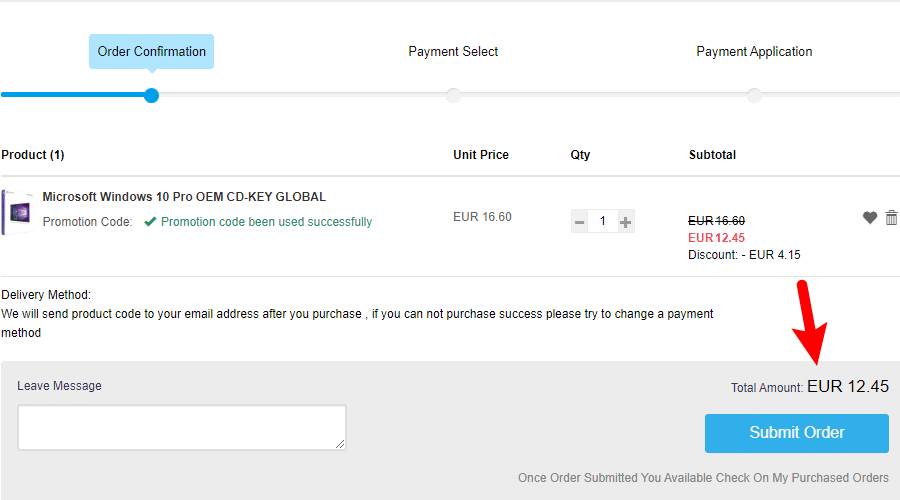Click the message box corner grip handle
This screenshot has height=500, width=900.
tap(340, 444)
